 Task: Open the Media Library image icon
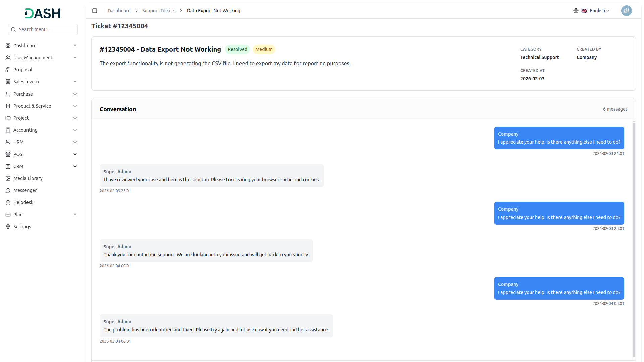[x=8, y=178]
